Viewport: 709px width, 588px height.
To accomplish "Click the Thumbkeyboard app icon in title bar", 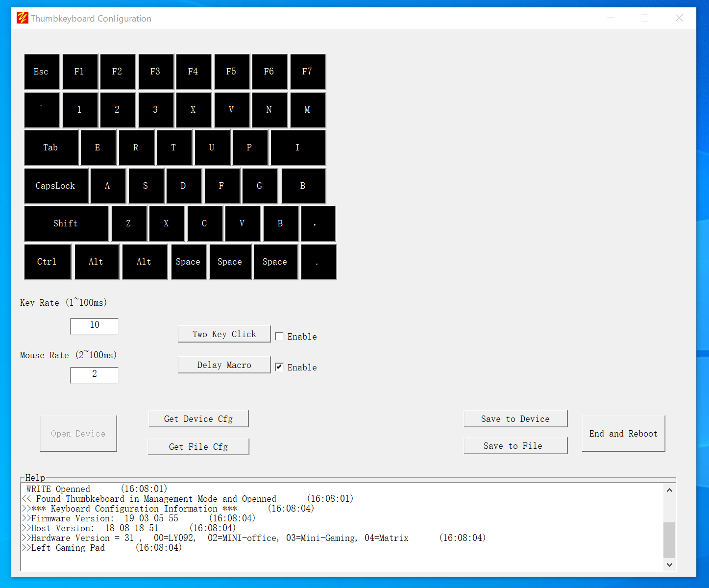I will [x=23, y=19].
